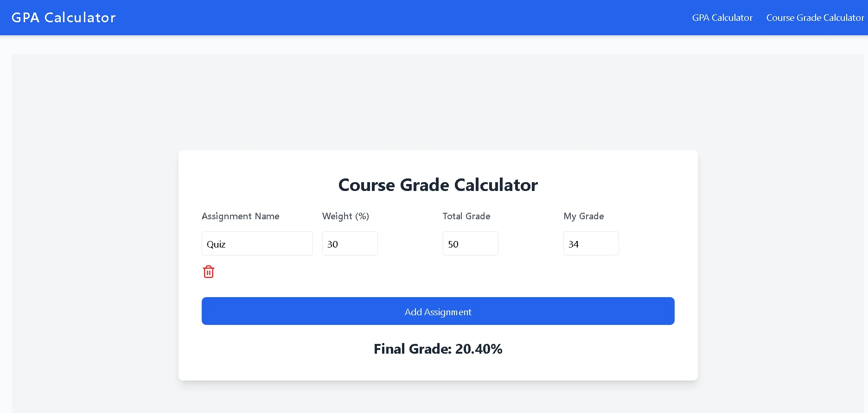Select the Weight input showing 30
This screenshot has height=413, width=868.
[350, 243]
